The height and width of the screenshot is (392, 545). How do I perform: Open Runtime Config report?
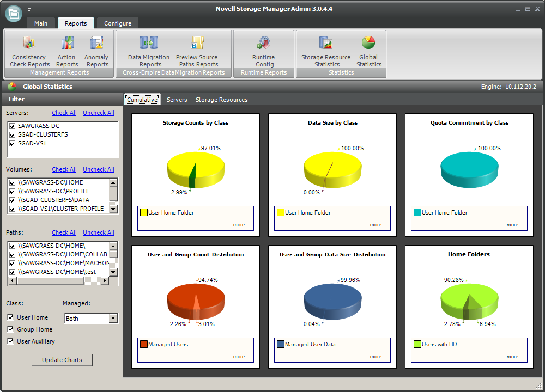[x=264, y=51]
